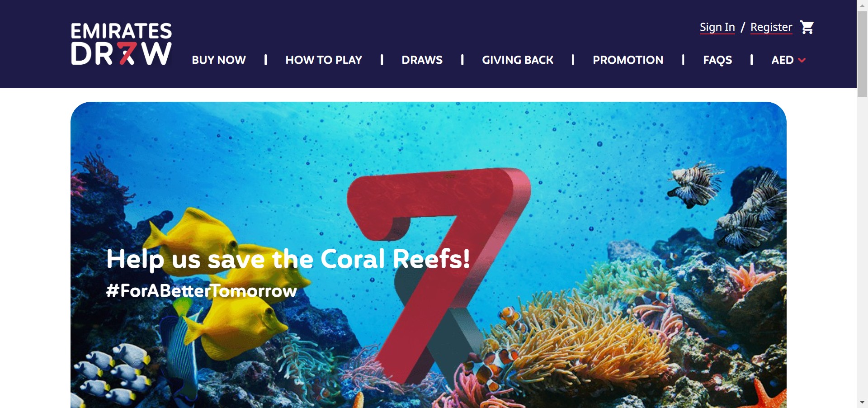
Task: View the FAQS page
Action: pyautogui.click(x=717, y=60)
